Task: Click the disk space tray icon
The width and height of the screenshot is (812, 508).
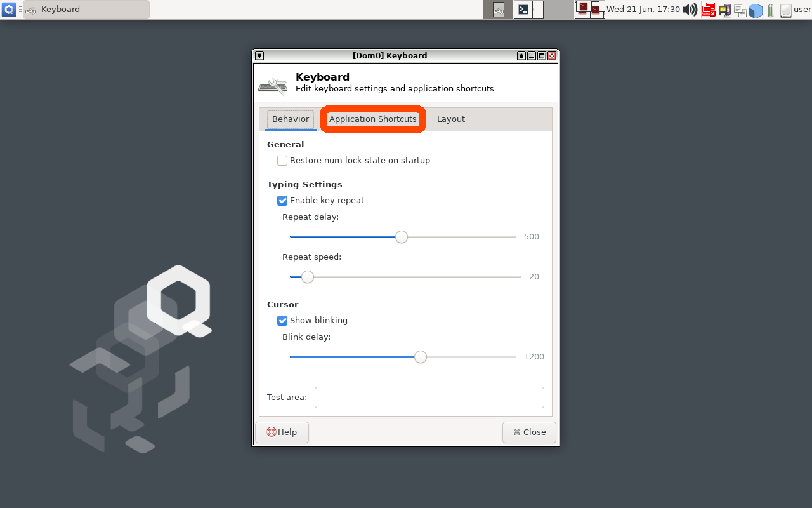Action: (785, 10)
